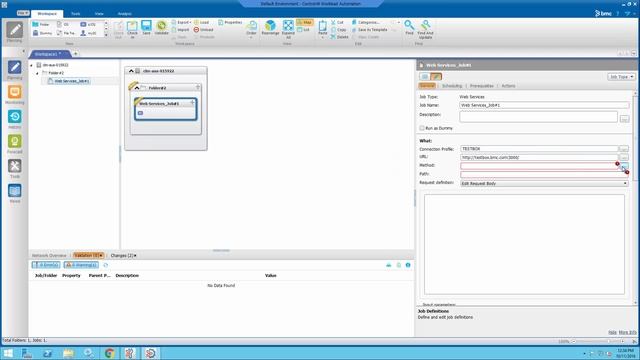The width and height of the screenshot is (640, 360).
Task: Click Cut in Edit group
Action: pyautogui.click(x=337, y=22)
